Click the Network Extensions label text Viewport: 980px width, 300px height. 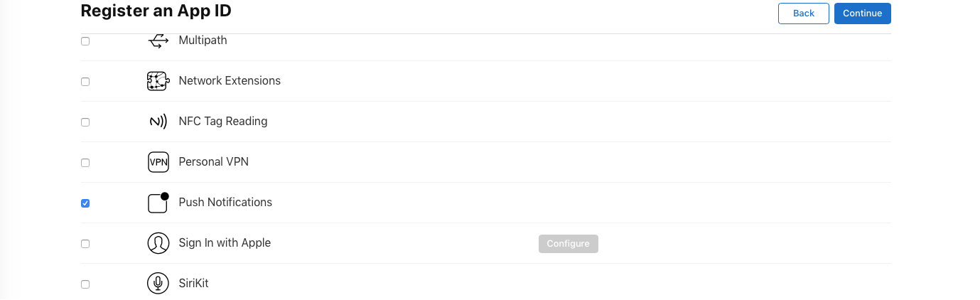click(x=230, y=81)
